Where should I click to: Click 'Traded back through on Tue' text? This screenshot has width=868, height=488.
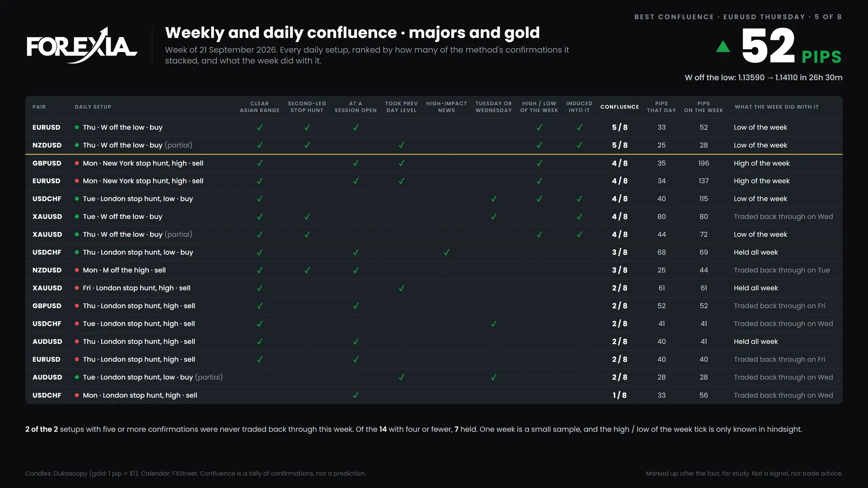click(782, 270)
